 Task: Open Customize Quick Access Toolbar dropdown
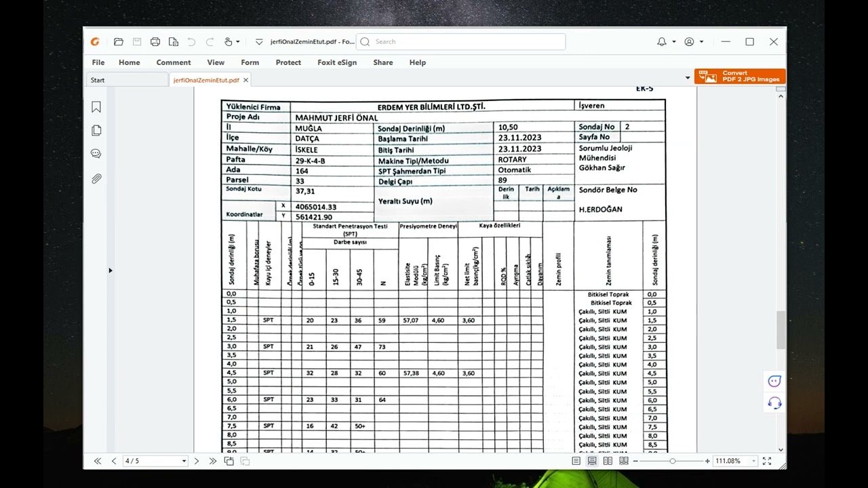[259, 42]
